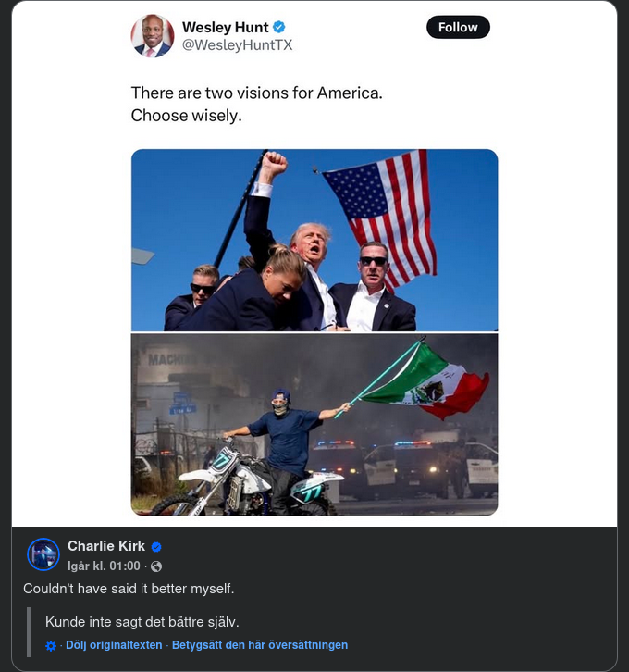Open the @WesleyHuntTX handle
Image resolution: width=629 pixels, height=672 pixels.
[x=237, y=45]
